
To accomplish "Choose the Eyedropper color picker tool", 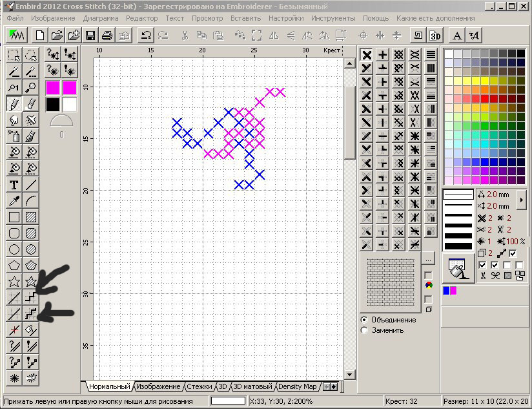I will [x=14, y=201].
